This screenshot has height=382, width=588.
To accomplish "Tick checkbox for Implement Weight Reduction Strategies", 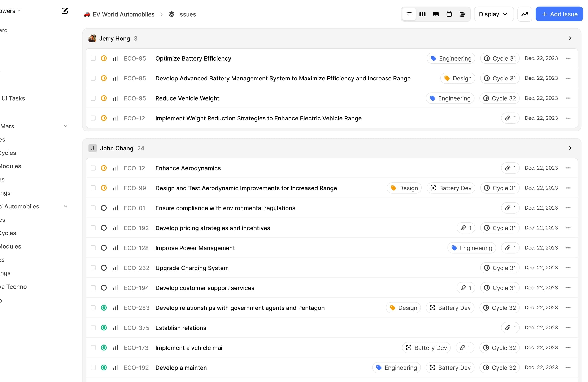I will click(93, 118).
